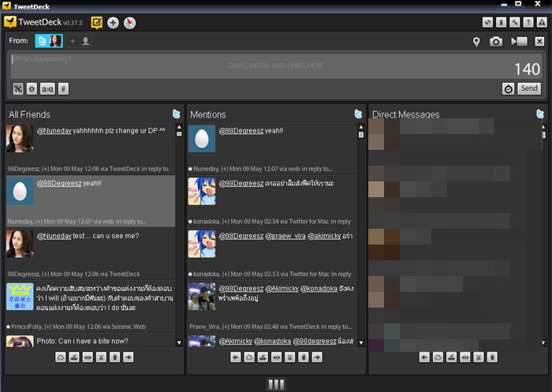This screenshot has height=392, width=552.
Task: Click the single column view icon
Action: click(x=501, y=23)
